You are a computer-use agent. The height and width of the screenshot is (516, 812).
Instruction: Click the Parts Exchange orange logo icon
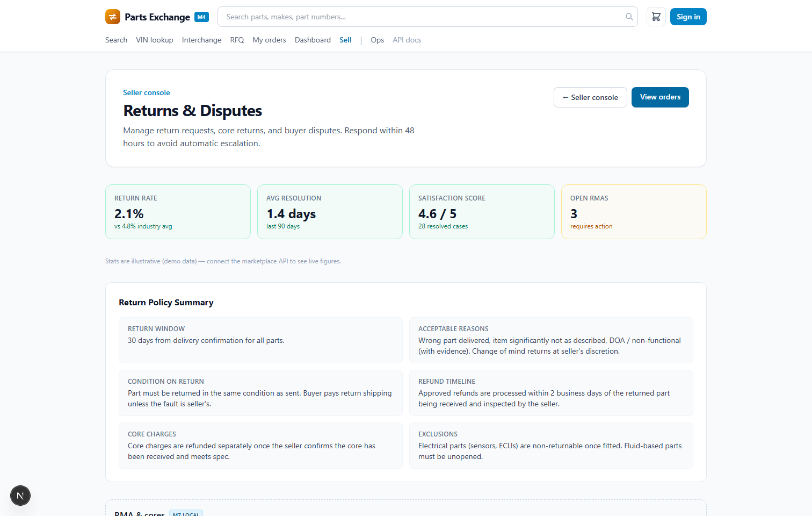113,17
